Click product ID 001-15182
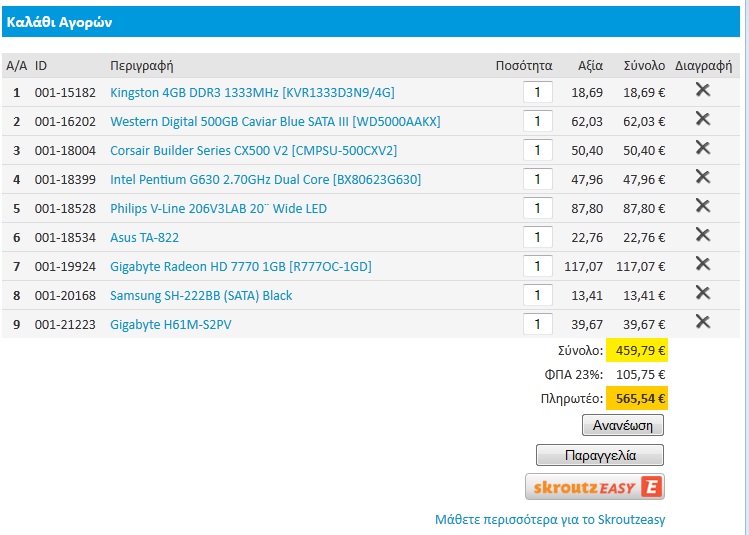Viewport: 749px width, 535px height. [65, 93]
